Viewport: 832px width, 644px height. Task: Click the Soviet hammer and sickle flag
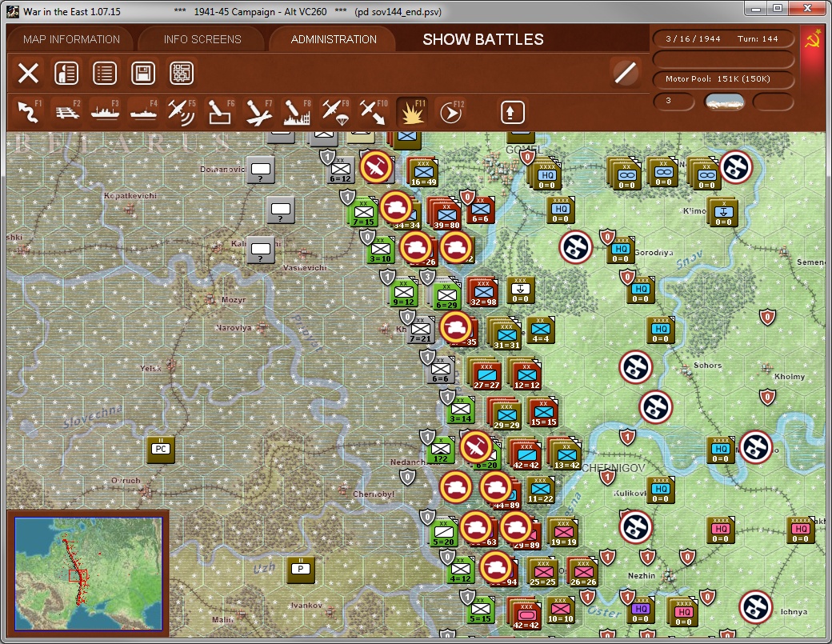pos(812,40)
